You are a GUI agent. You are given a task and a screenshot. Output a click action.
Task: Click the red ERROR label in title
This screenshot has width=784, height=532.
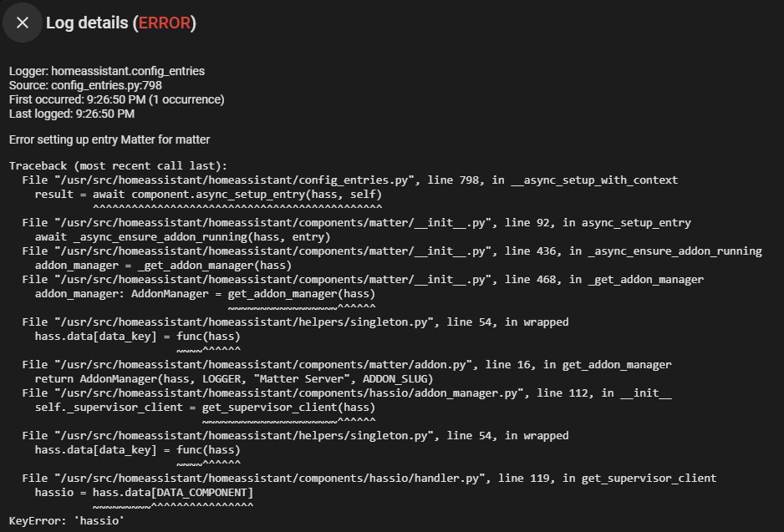point(165,23)
